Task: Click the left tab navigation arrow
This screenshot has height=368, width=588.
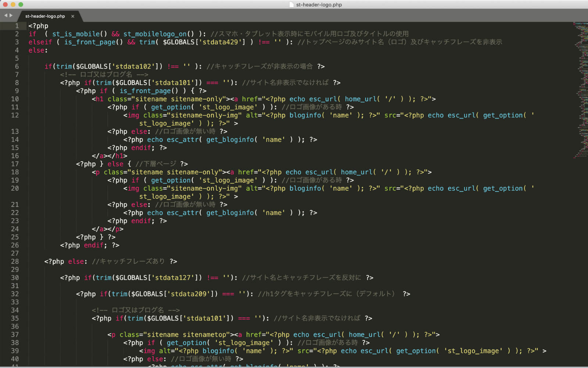Action: pos(6,15)
